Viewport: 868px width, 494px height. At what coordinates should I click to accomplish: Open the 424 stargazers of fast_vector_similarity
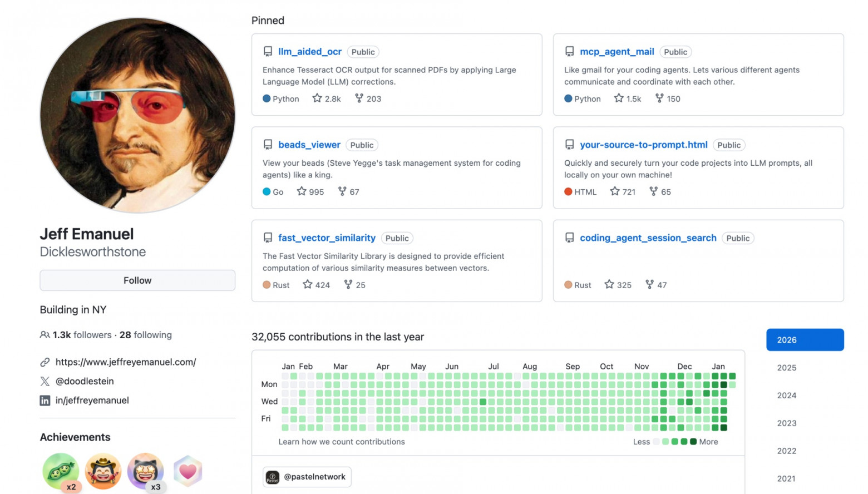click(317, 285)
